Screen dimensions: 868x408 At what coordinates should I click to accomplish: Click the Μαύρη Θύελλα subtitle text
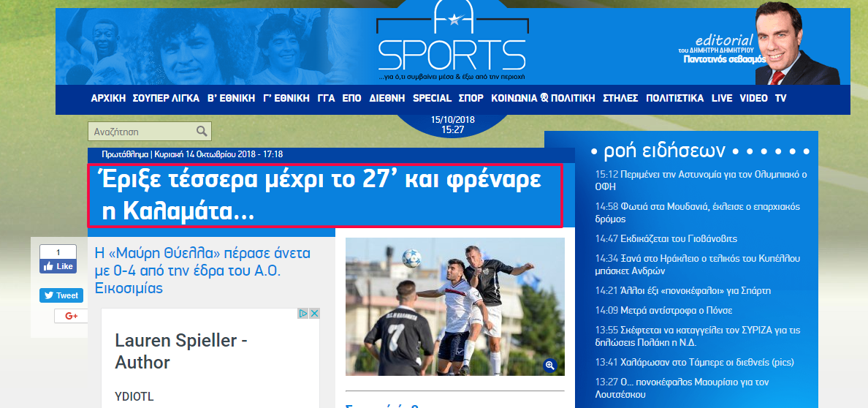pos(202,271)
